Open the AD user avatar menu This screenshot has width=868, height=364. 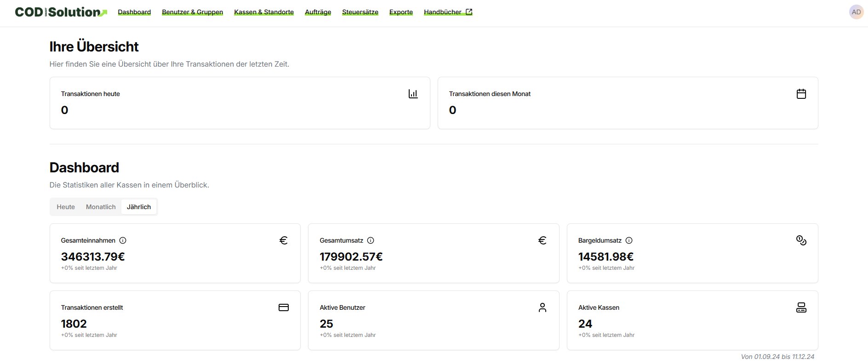coord(856,12)
